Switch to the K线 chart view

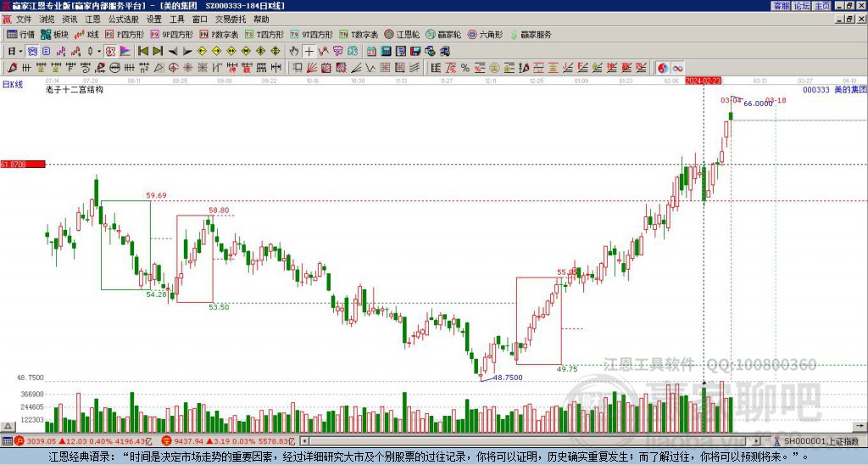tap(86, 34)
